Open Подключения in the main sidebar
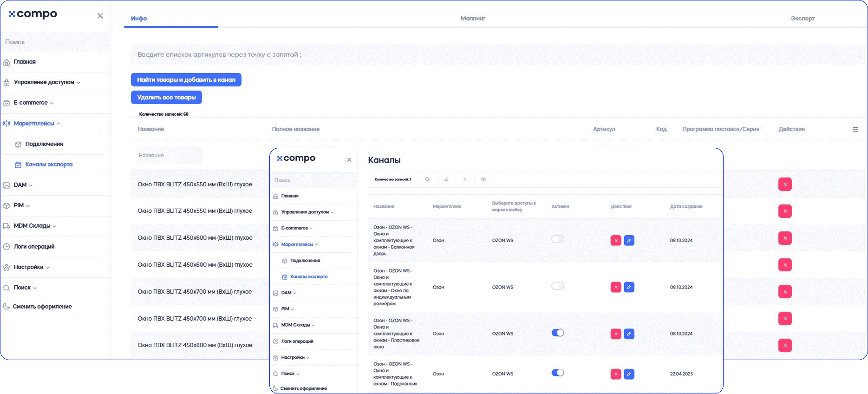 (44, 144)
